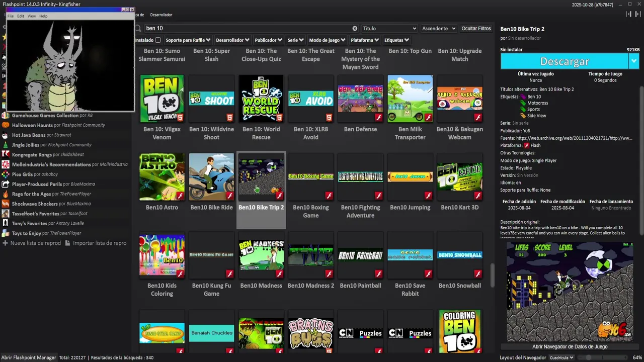Toggle the Instalado checkbox
Viewport: 644px width, 362px height.
pos(158,40)
